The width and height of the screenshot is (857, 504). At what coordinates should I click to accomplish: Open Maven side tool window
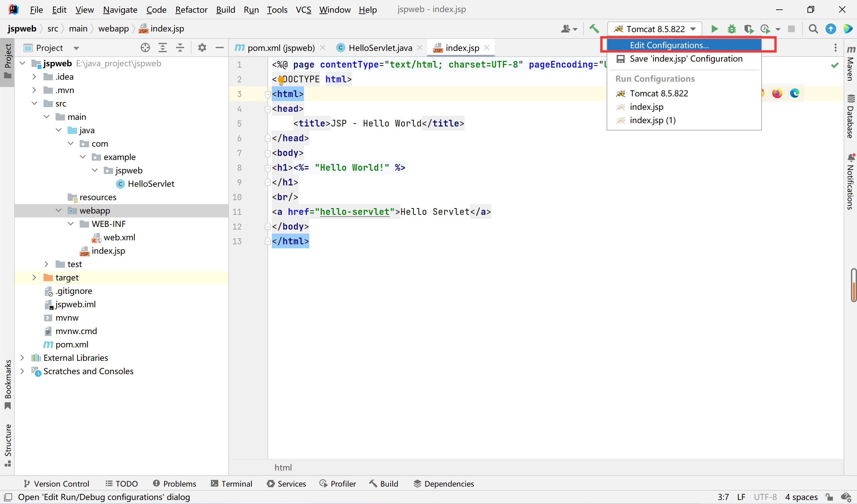click(x=851, y=63)
